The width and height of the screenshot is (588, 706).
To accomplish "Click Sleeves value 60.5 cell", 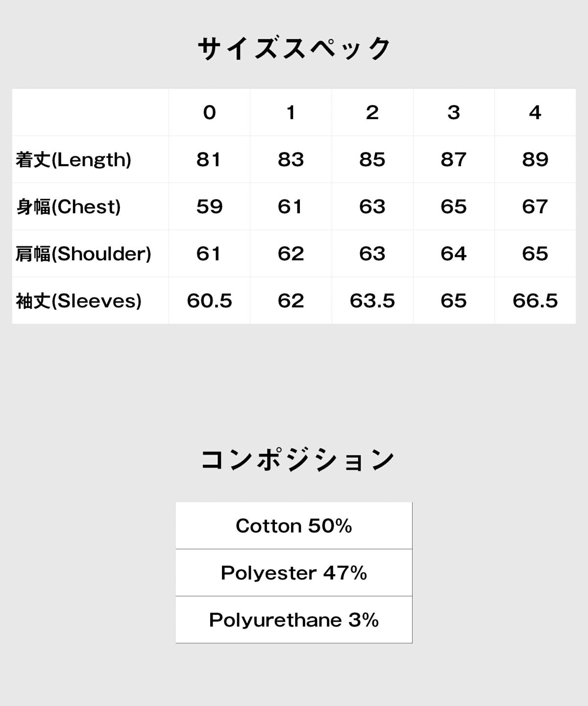I will click(x=209, y=301).
